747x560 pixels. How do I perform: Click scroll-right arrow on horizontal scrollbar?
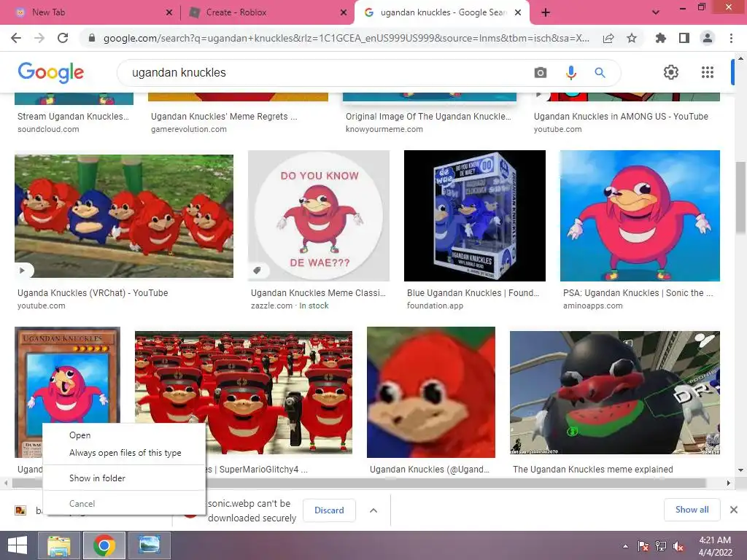pos(729,483)
